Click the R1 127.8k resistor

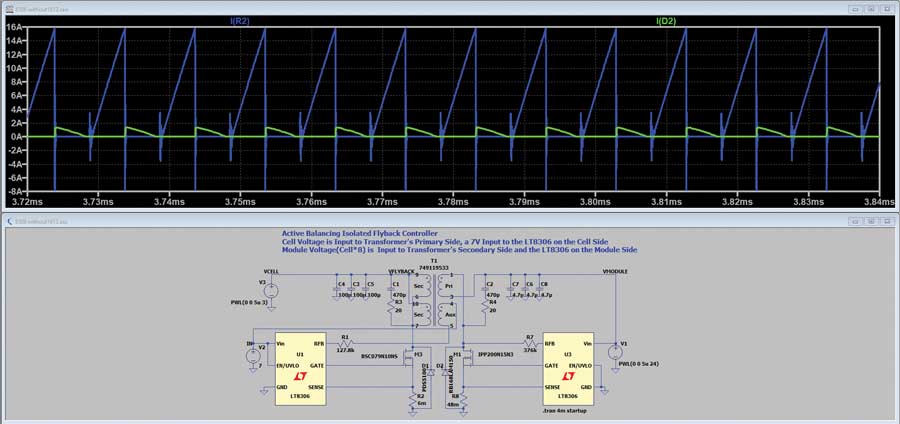click(344, 343)
